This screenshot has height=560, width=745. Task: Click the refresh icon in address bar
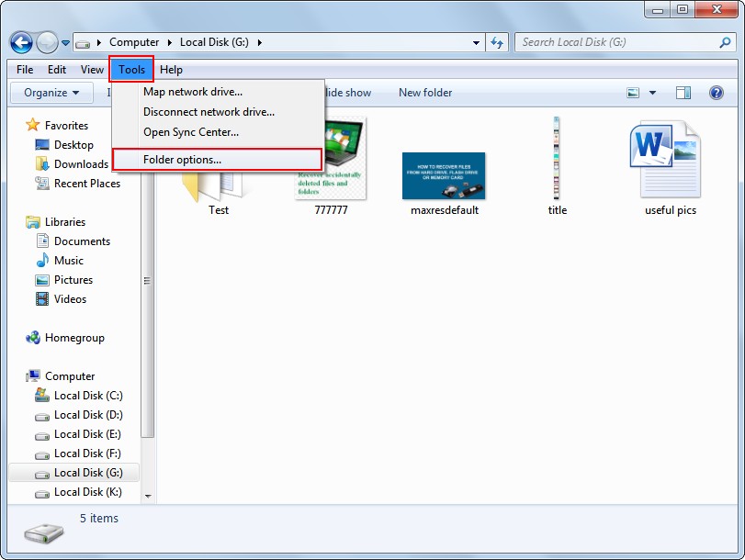496,42
